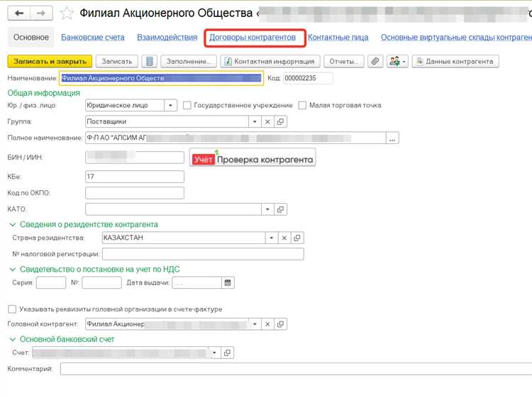Open Основные виртуальные склады tab
The width and height of the screenshot is (532, 398).
tap(456, 38)
